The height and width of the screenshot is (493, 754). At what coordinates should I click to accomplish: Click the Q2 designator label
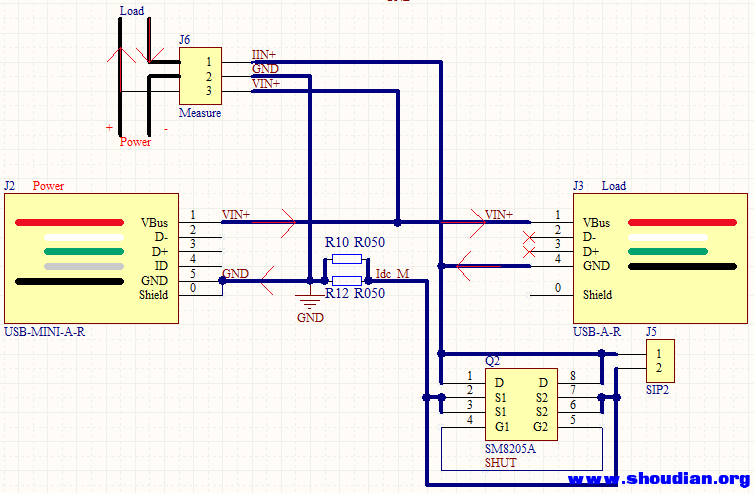point(492,361)
